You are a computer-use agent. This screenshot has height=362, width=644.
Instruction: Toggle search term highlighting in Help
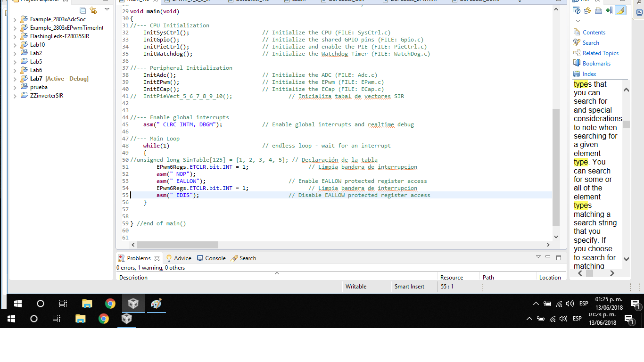point(620,10)
